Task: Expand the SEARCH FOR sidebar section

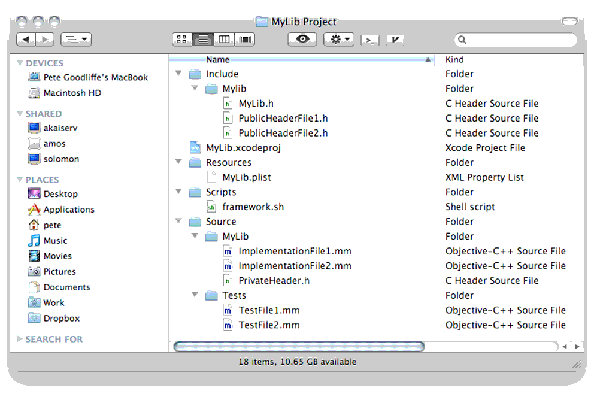Action: (x=20, y=339)
